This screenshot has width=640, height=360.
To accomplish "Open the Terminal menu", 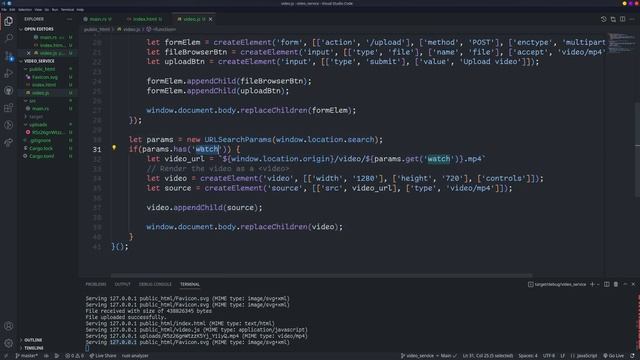I will click(x=67, y=9).
